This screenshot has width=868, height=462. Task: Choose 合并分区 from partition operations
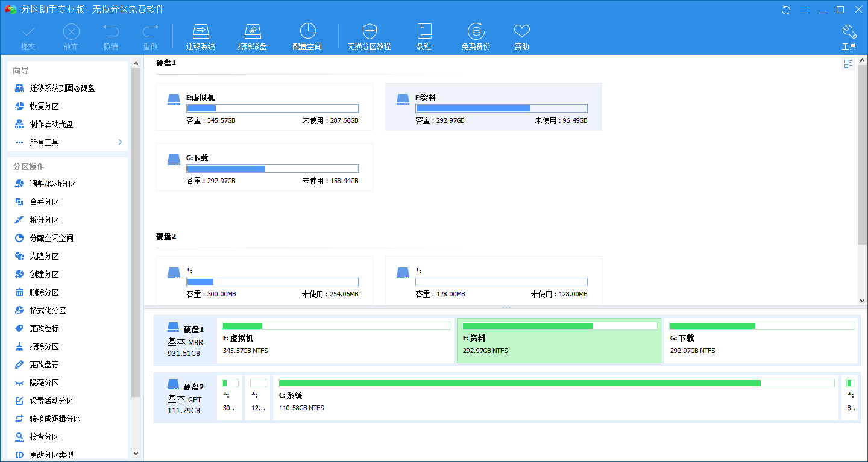(44, 202)
